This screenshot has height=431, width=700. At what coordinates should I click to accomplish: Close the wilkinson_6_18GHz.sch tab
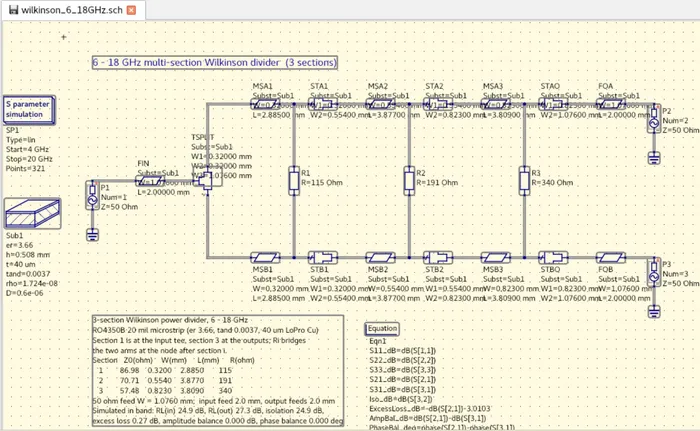pos(131,10)
